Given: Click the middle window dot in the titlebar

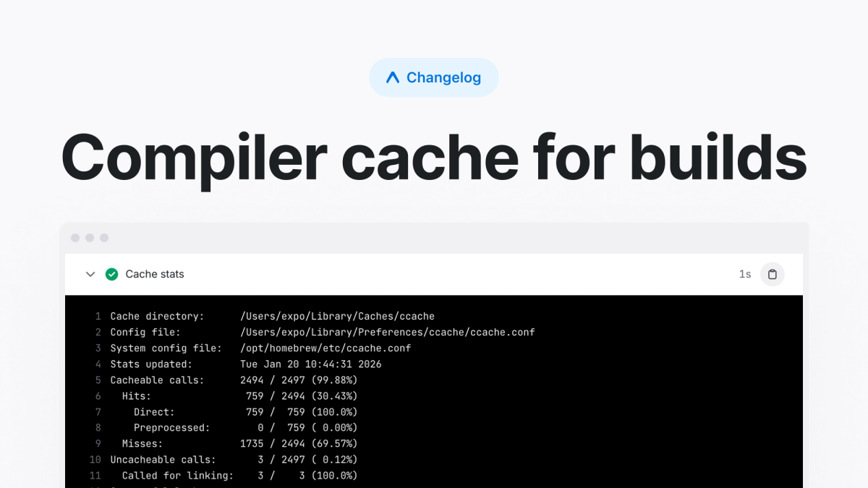Looking at the screenshot, I should point(89,237).
